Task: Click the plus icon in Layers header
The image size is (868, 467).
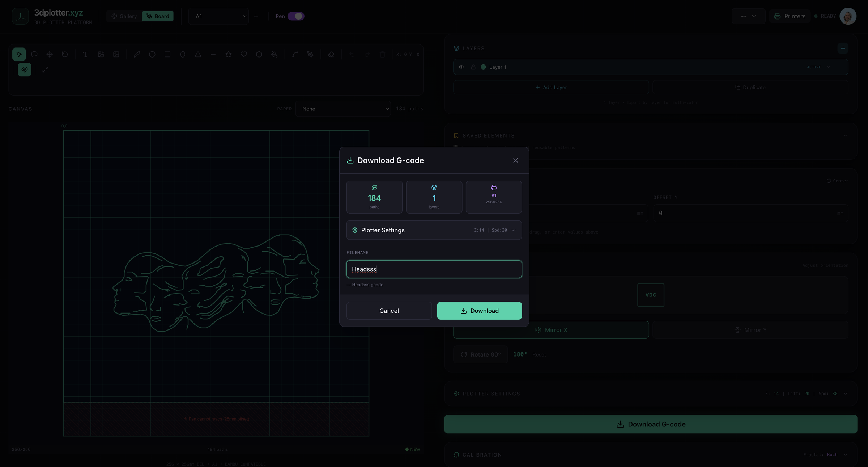Action: pos(843,48)
